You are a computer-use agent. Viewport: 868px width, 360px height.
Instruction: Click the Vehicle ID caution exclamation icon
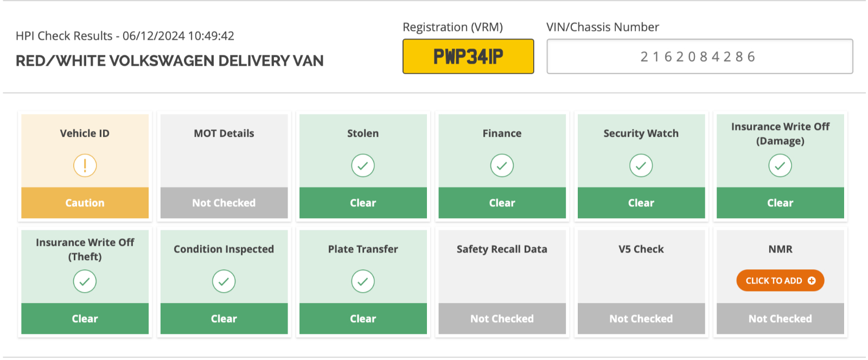(85, 165)
